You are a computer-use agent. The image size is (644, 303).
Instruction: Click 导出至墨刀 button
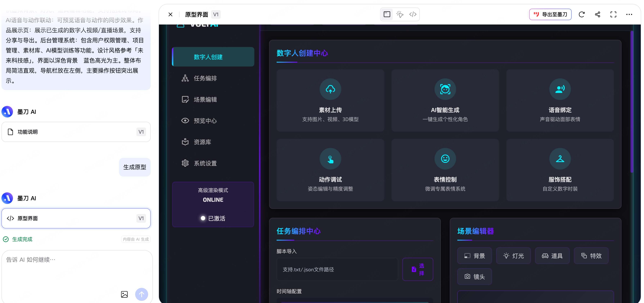tap(550, 15)
